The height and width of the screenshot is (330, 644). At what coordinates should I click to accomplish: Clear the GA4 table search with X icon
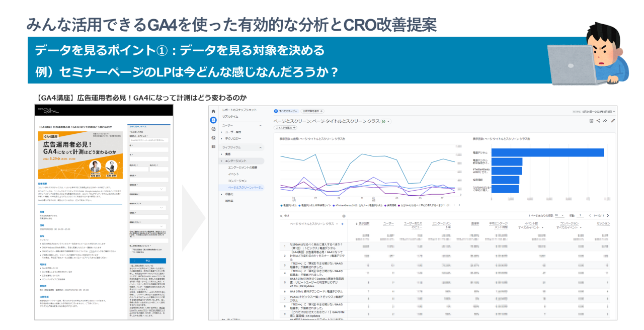coord(344,216)
